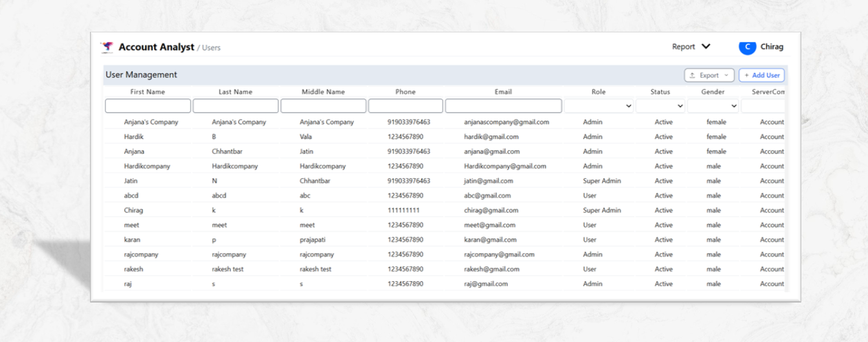The width and height of the screenshot is (868, 342).
Task: Click the Role column header
Action: click(599, 92)
